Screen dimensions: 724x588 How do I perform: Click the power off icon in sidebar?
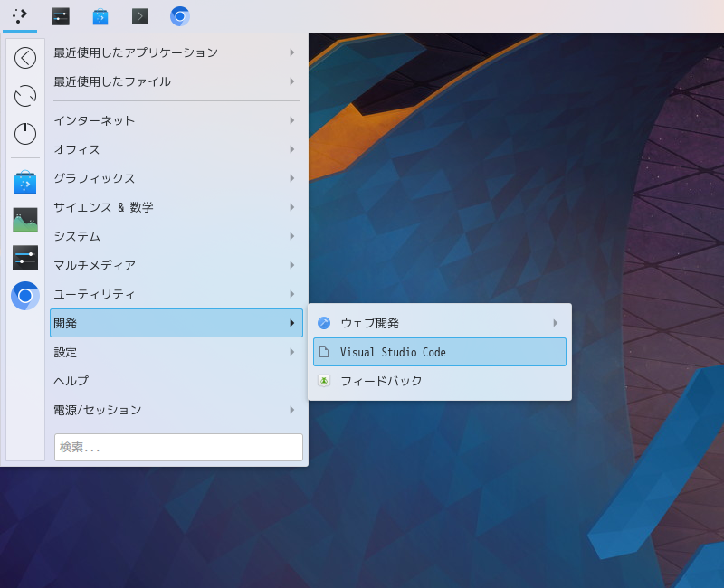(25, 134)
